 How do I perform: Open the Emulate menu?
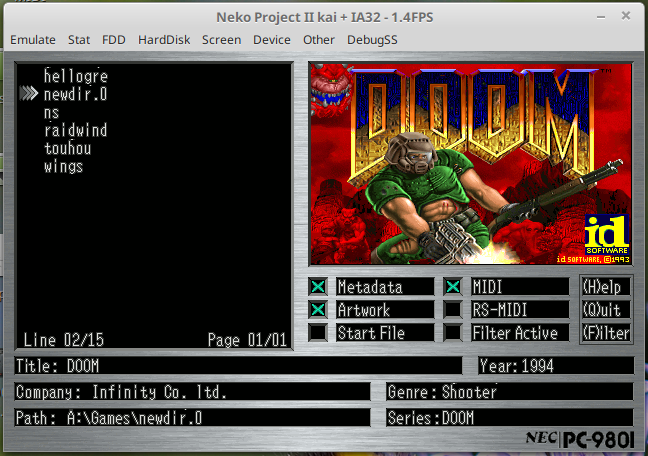click(x=33, y=40)
